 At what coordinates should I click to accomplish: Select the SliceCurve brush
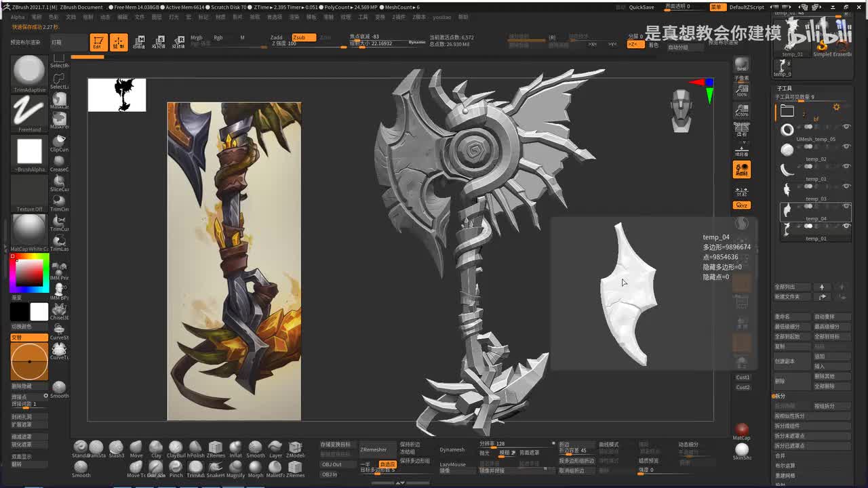click(x=59, y=183)
